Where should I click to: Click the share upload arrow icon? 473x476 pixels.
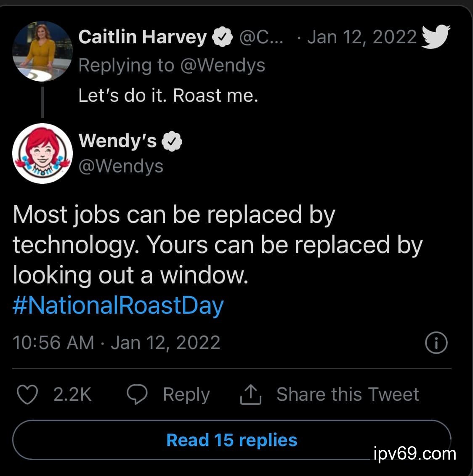point(251,394)
